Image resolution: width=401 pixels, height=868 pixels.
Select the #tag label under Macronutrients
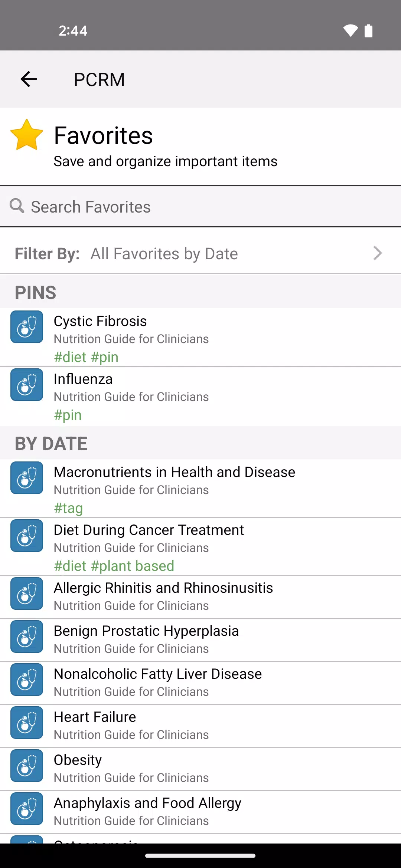click(x=68, y=508)
